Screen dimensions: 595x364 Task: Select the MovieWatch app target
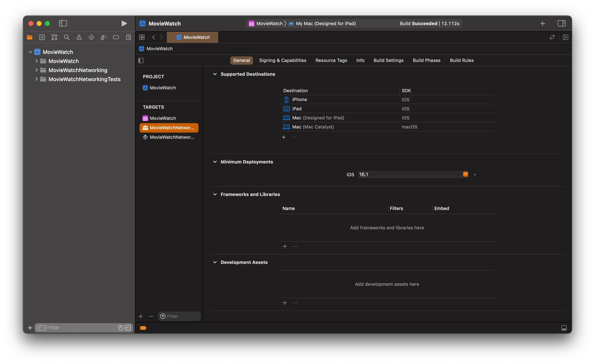pyautogui.click(x=159, y=118)
